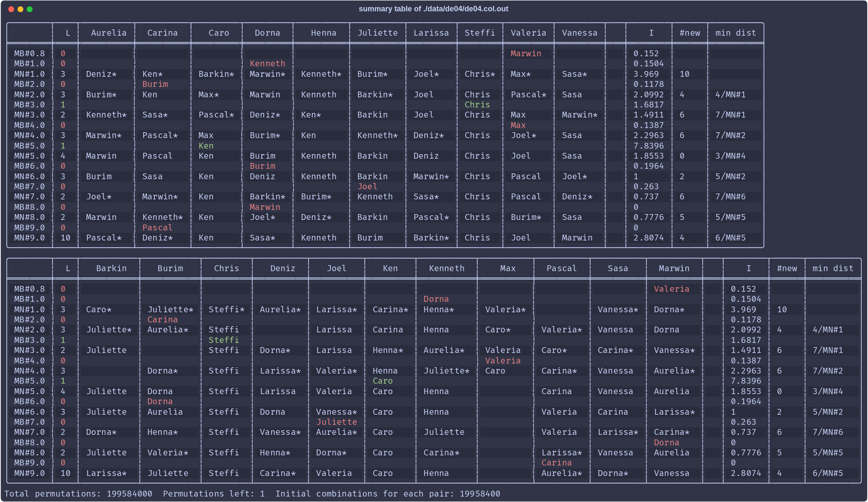Click green 'Chris' in top table MB#3.0 row

[477, 105]
